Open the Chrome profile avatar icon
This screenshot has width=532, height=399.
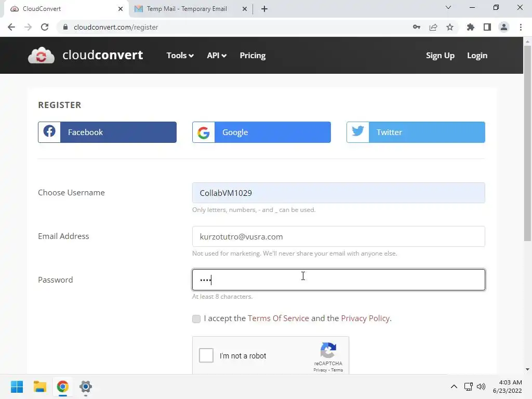504,27
